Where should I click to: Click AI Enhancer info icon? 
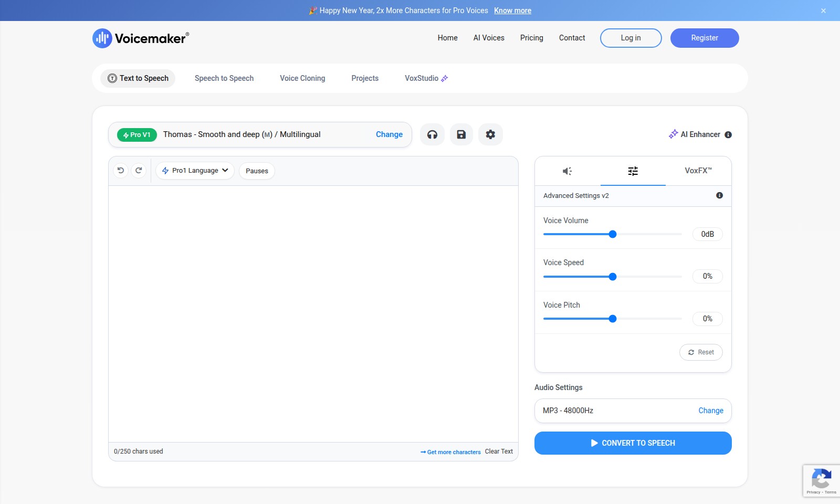(728, 135)
